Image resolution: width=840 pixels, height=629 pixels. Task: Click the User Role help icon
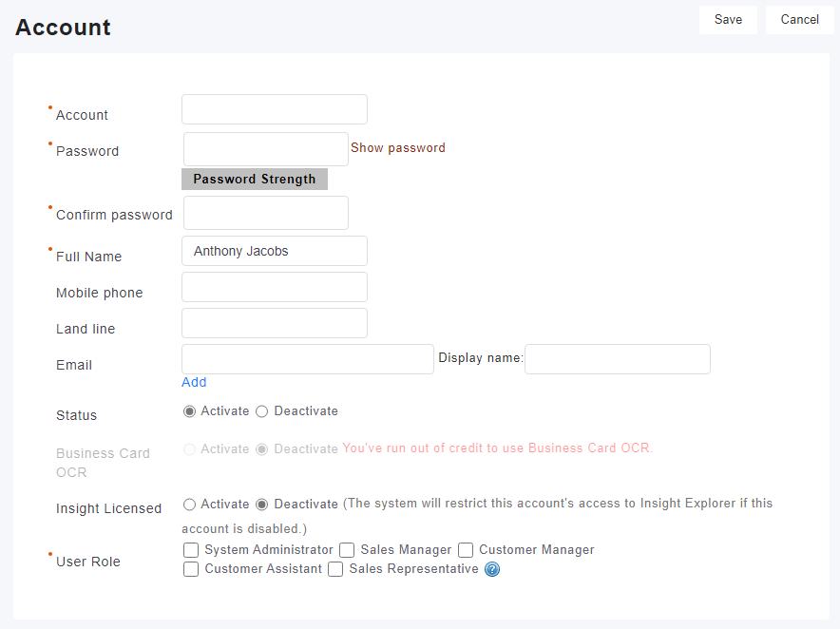click(x=492, y=570)
